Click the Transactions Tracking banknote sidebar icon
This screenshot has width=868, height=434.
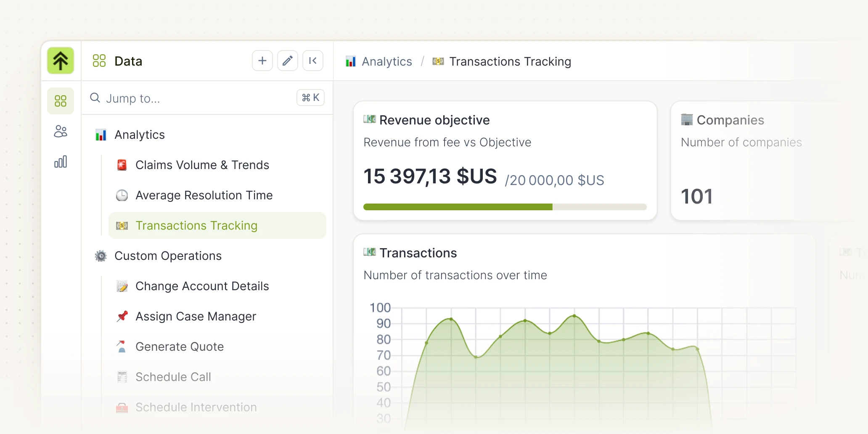(122, 225)
